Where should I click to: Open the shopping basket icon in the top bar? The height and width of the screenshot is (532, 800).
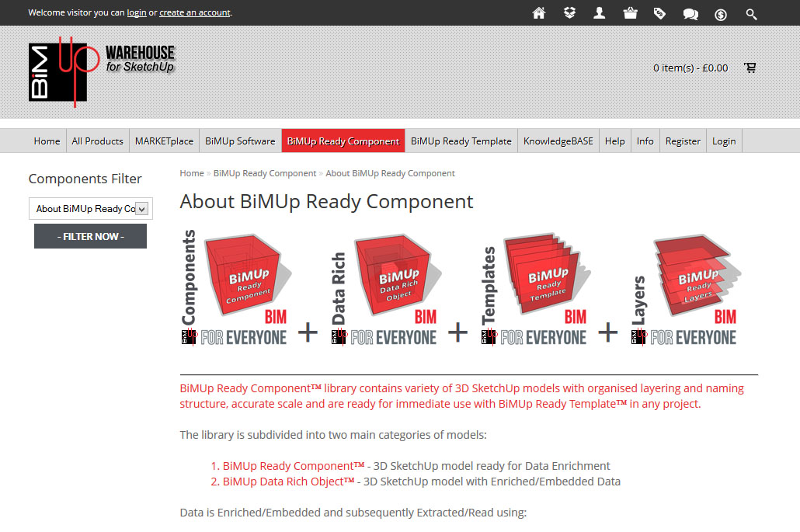(630, 13)
